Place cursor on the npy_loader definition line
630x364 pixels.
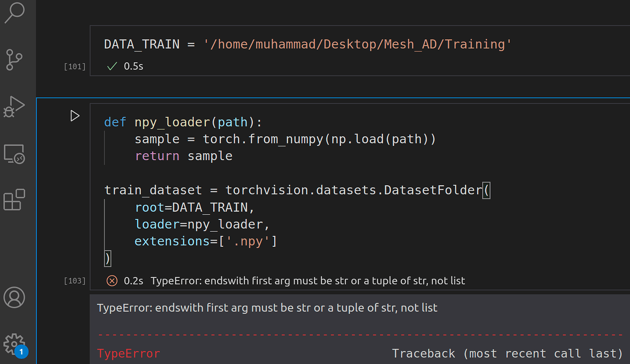point(183,122)
